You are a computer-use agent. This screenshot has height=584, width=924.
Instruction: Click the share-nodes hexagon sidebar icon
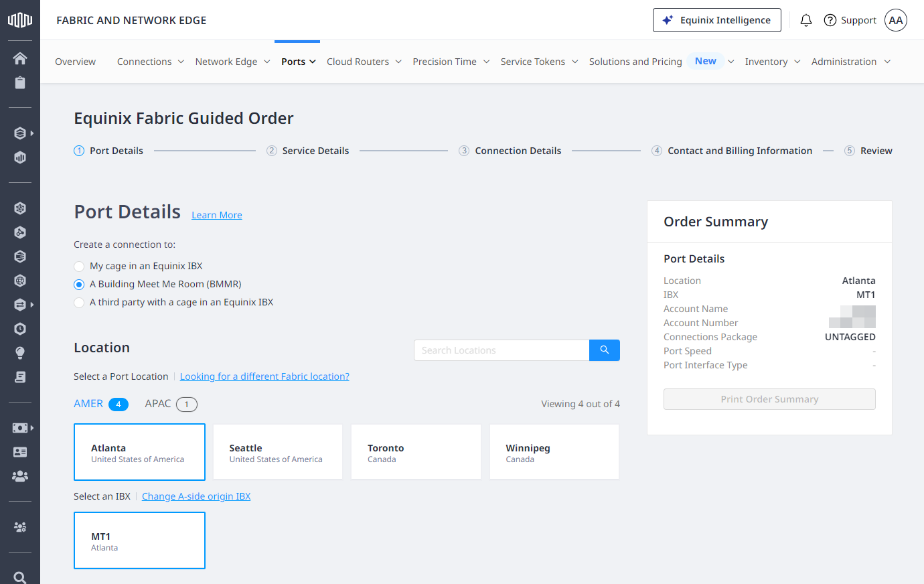20,232
